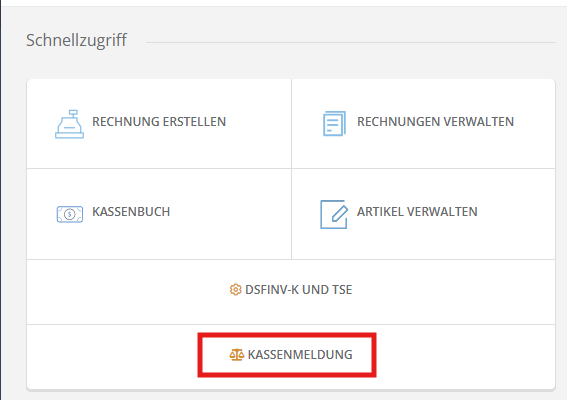The image size is (567, 400).
Task: Select the Kassenbuch text label
Action: click(131, 212)
